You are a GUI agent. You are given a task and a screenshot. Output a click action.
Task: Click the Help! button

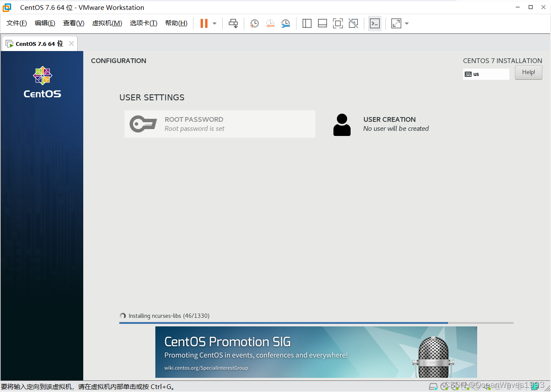click(x=529, y=72)
